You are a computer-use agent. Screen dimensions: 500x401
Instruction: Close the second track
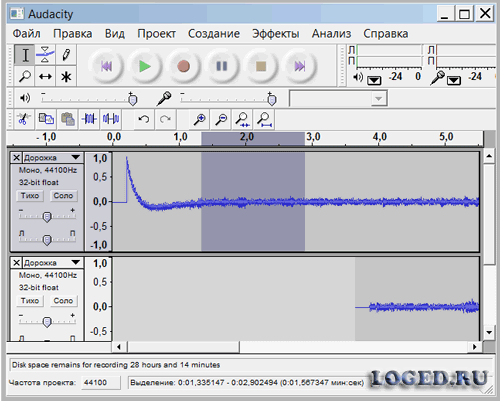16,262
